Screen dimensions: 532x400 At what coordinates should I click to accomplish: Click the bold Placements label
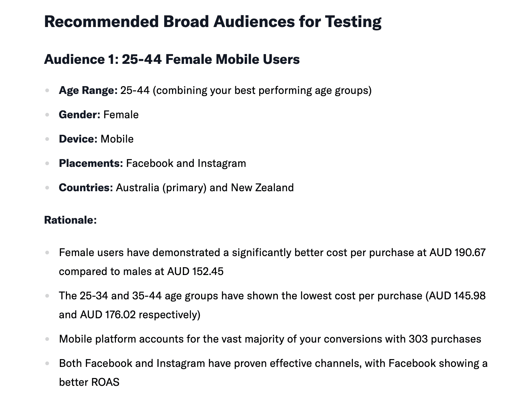[x=91, y=164]
